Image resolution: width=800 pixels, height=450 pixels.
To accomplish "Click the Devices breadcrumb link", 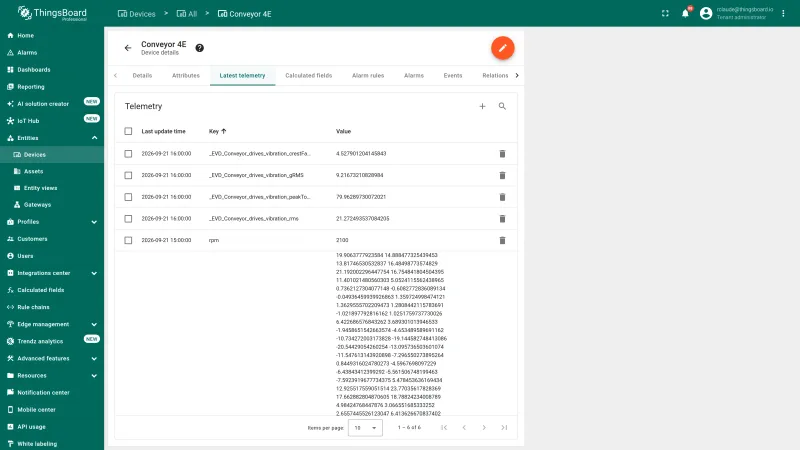I will [137, 14].
